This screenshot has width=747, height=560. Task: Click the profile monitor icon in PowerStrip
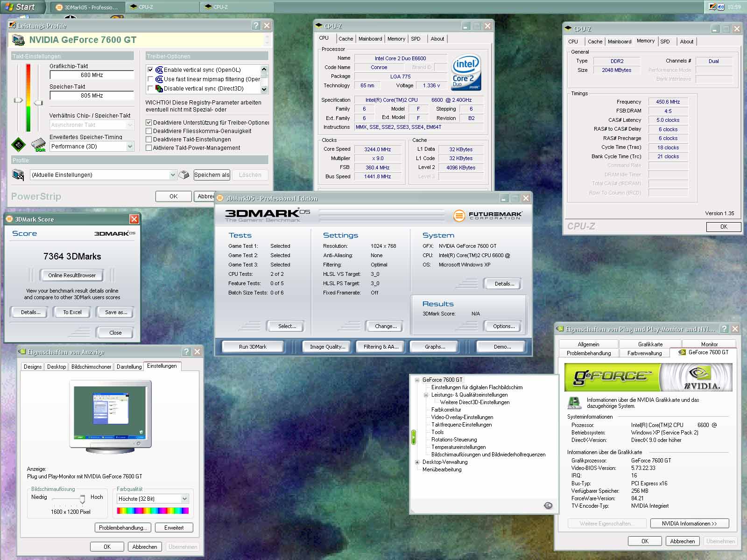pyautogui.click(x=18, y=175)
